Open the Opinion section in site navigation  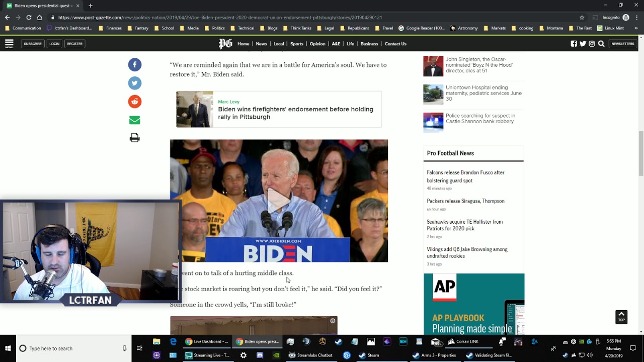317,44
